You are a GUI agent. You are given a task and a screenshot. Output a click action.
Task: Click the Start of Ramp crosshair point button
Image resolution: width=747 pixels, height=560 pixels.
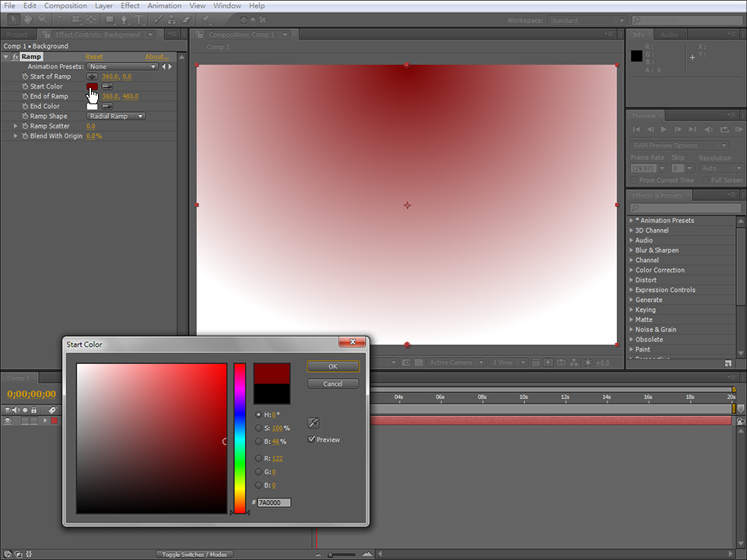(x=92, y=76)
